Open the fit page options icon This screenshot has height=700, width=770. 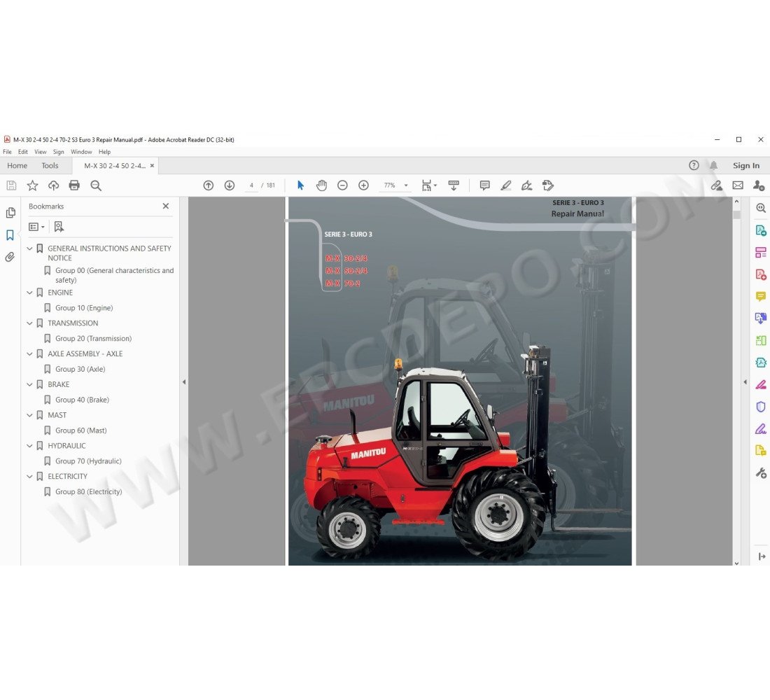428,185
